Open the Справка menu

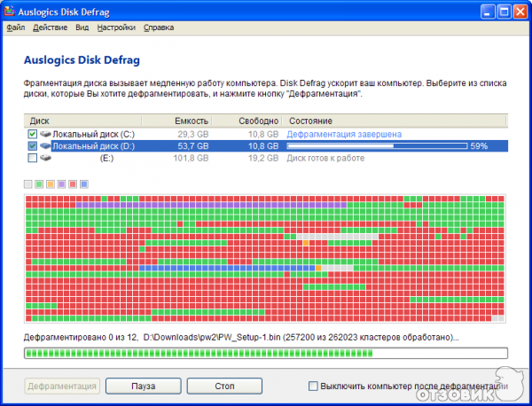tap(159, 27)
